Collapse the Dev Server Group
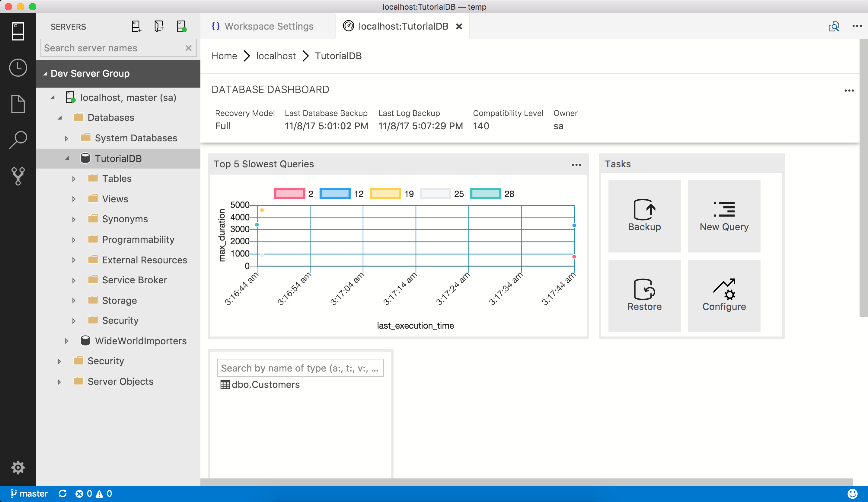 tap(45, 74)
